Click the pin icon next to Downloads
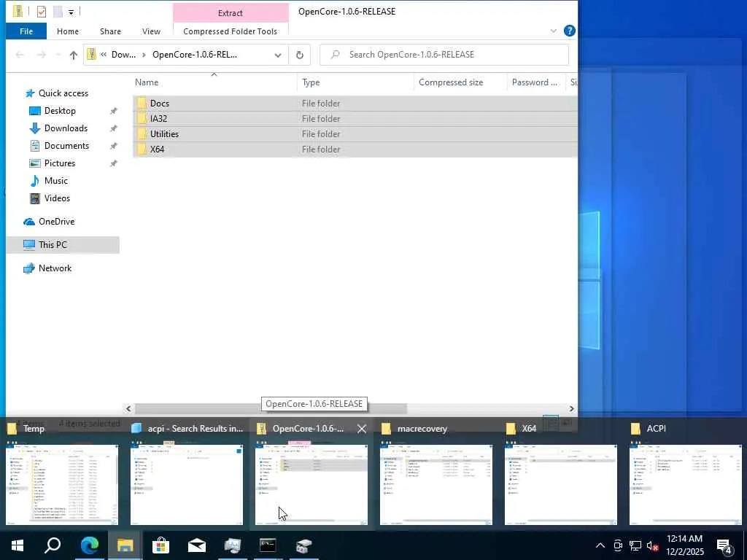The height and width of the screenshot is (560, 747). [x=113, y=128]
